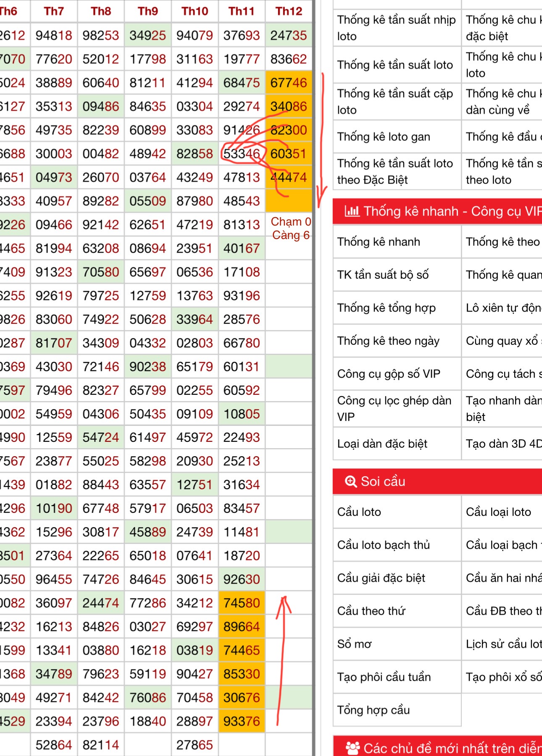This screenshot has width=542, height=756.
Task: Select Thống kê tổng hợp link
Action: [386, 308]
